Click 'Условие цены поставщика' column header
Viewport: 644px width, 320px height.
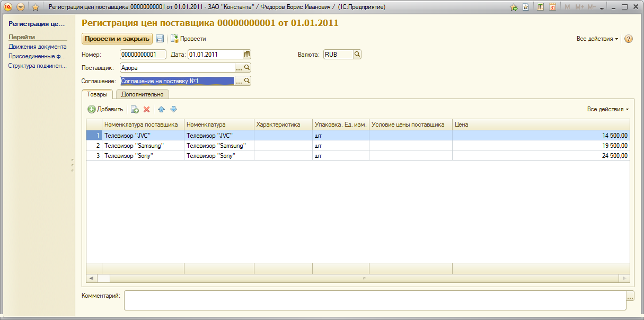pyautogui.click(x=411, y=125)
